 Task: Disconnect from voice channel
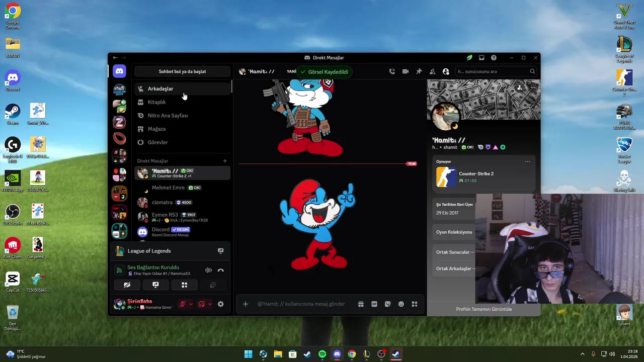point(220,270)
